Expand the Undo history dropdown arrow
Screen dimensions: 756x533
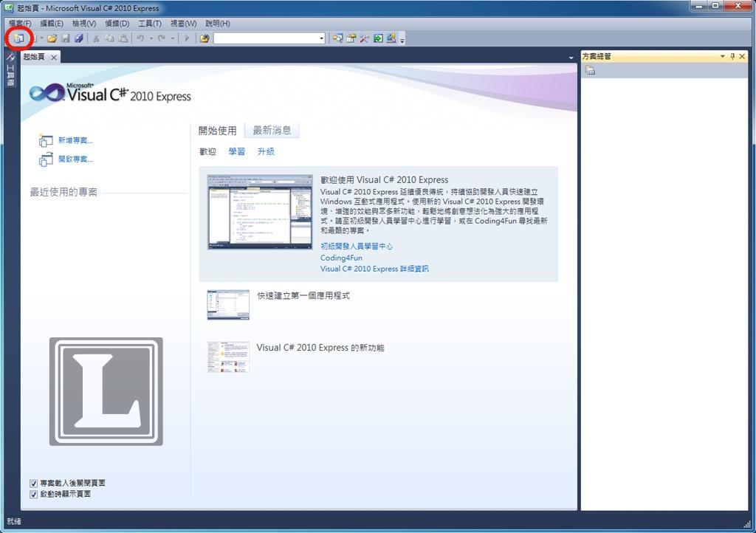tap(151, 38)
